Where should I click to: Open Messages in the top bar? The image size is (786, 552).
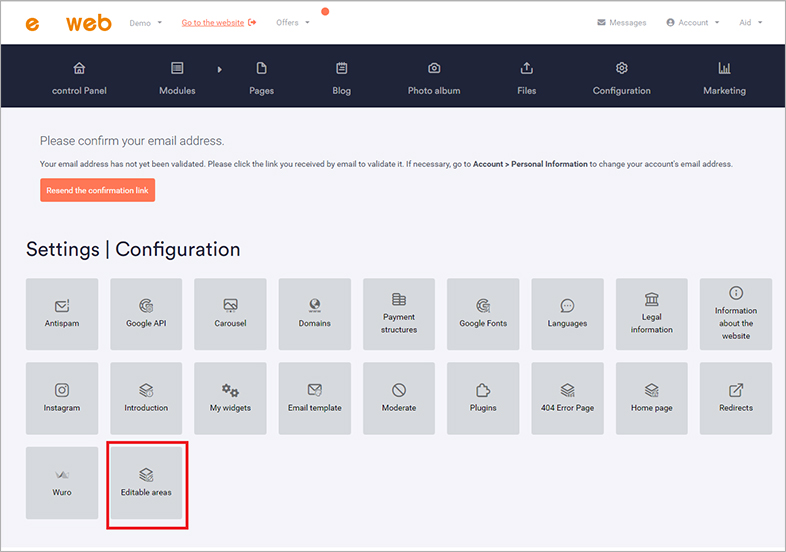click(622, 23)
